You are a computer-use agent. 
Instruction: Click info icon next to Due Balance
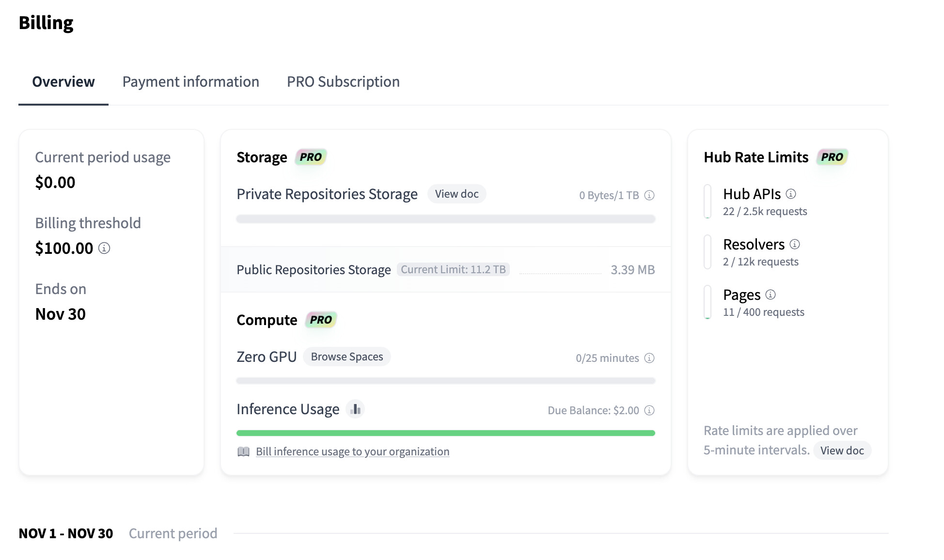(x=649, y=410)
